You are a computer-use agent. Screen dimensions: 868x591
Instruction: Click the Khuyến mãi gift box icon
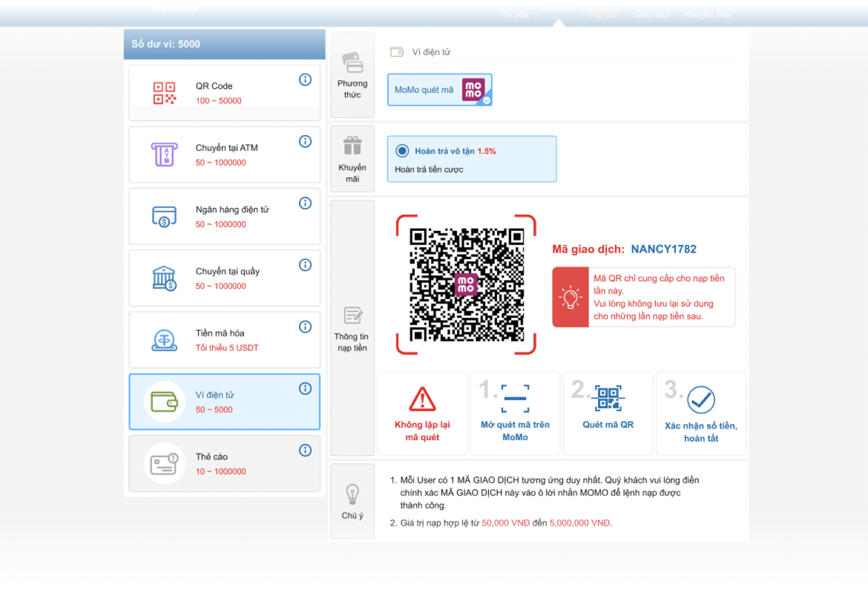click(353, 146)
